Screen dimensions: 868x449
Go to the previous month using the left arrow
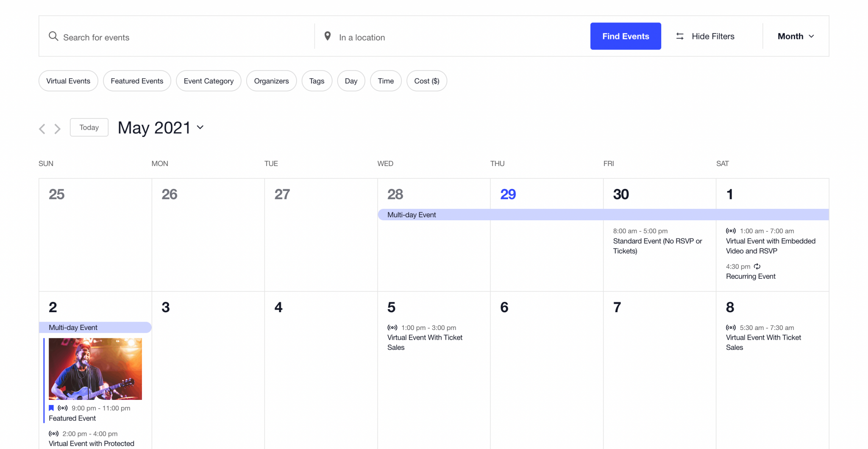(x=42, y=129)
